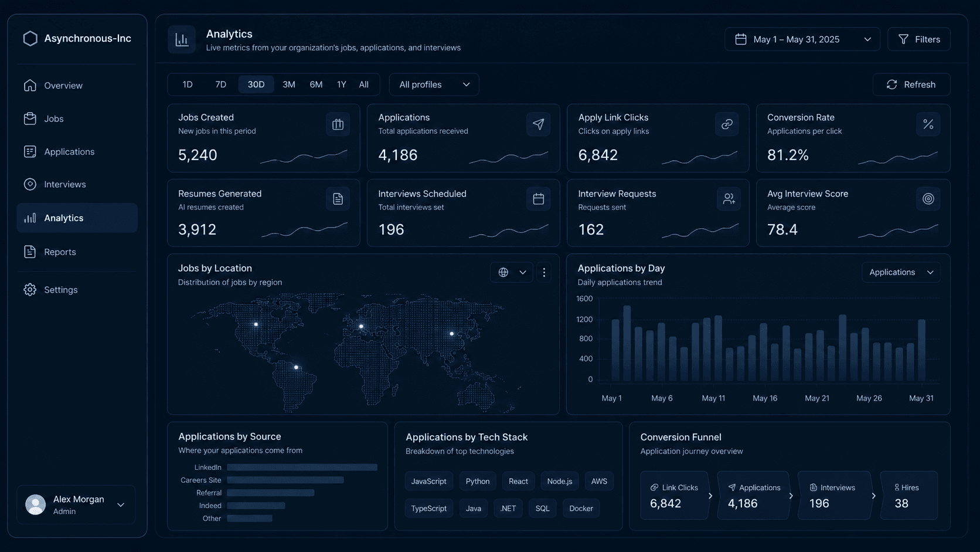Click the calendar icon in date range picker
980x552 pixels.
tap(741, 39)
